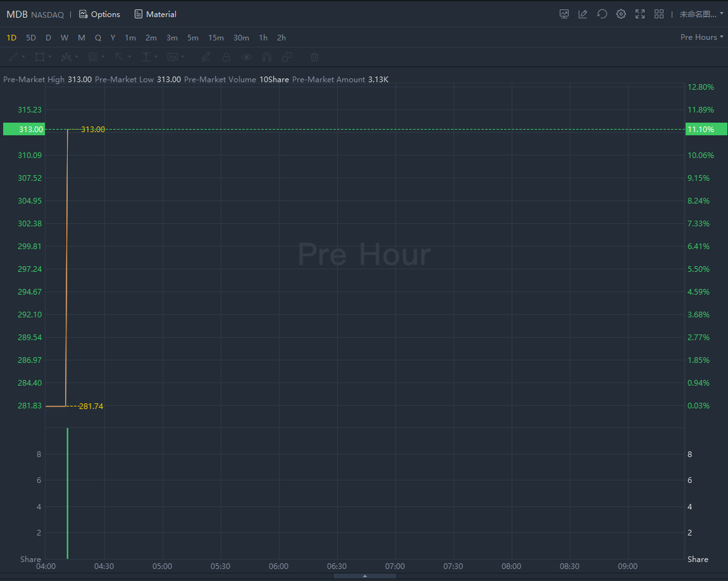728x581 pixels.
Task: Click the 07:00 time axis label
Action: (x=395, y=566)
